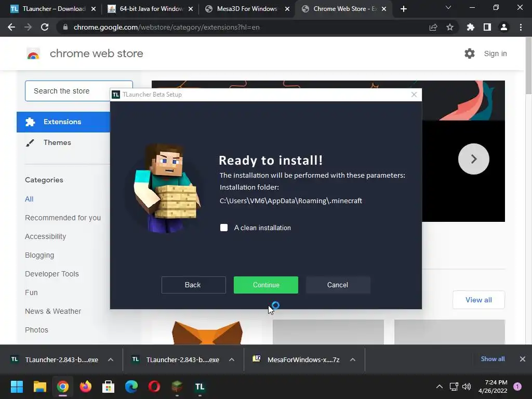Screen dimensions: 532x399
Task: Open the Chrome profile avatar menu
Action: (x=504, y=27)
